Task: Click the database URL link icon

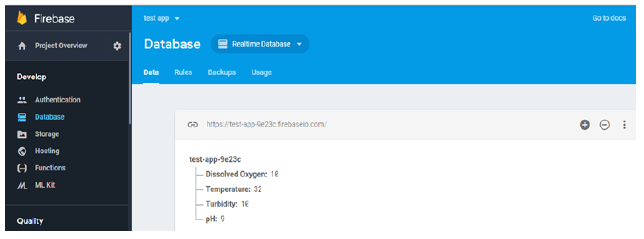Action: point(193,124)
